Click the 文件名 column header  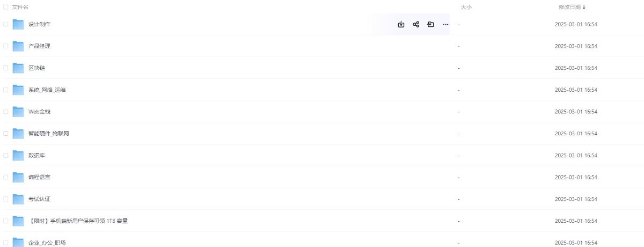20,7
